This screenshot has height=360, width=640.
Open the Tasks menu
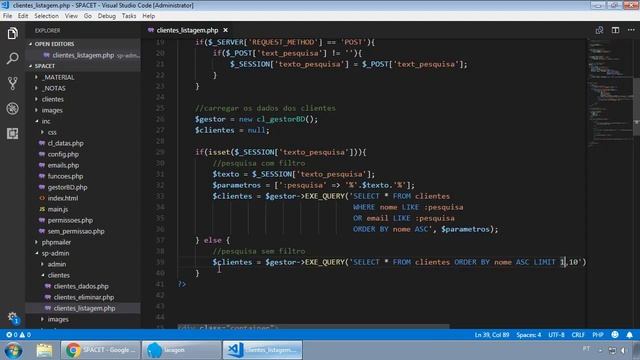(129, 16)
